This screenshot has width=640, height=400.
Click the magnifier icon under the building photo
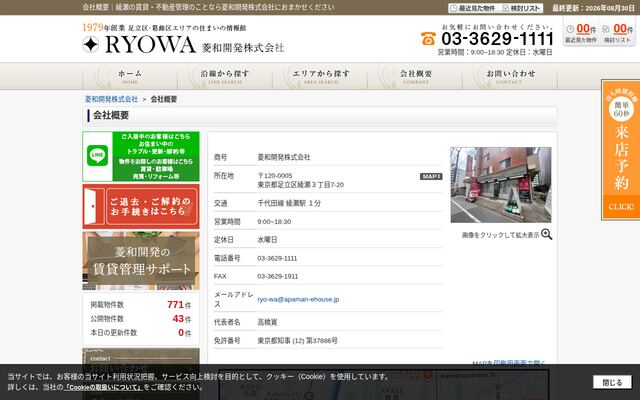(547, 234)
